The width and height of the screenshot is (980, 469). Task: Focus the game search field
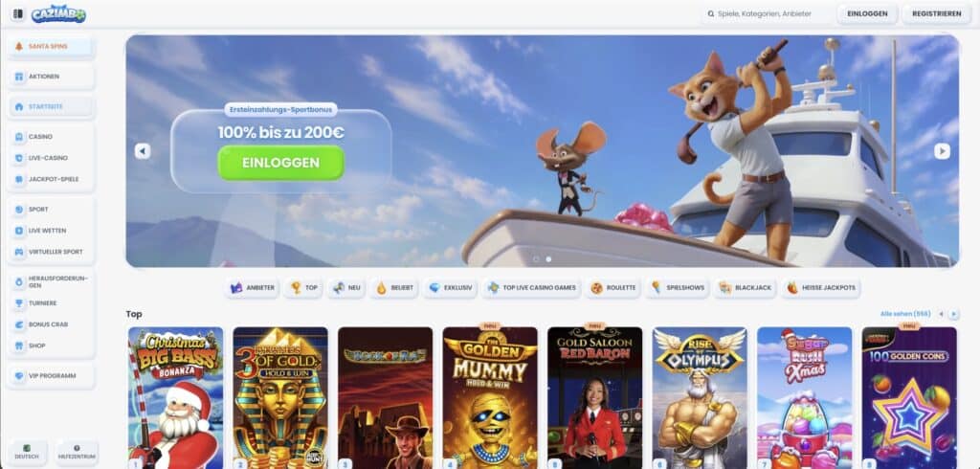(x=767, y=13)
